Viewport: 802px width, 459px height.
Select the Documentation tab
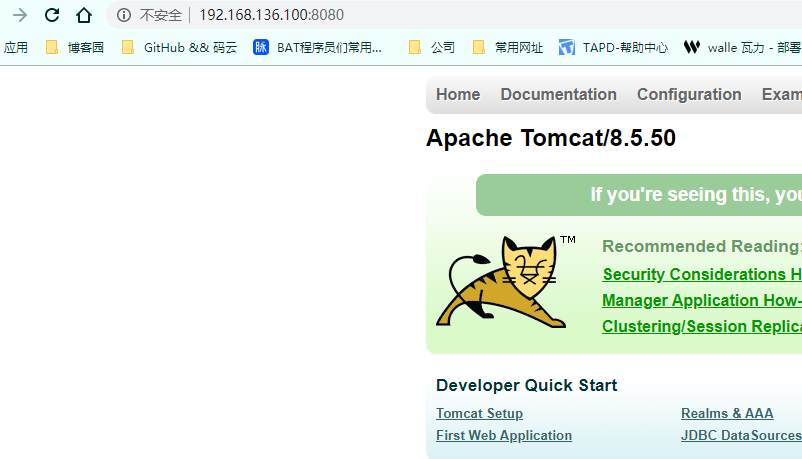[559, 95]
